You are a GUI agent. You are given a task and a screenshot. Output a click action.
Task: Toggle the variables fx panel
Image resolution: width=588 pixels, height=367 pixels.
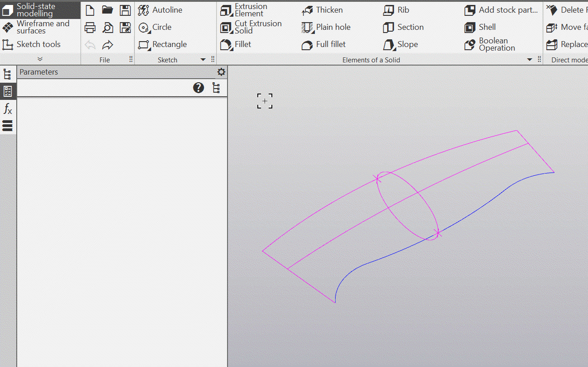coord(8,108)
